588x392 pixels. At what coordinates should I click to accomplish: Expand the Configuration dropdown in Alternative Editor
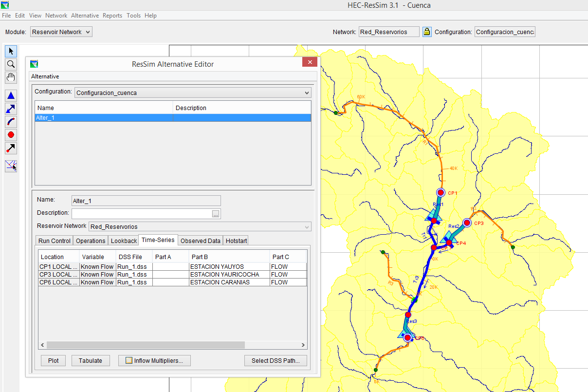point(193,93)
